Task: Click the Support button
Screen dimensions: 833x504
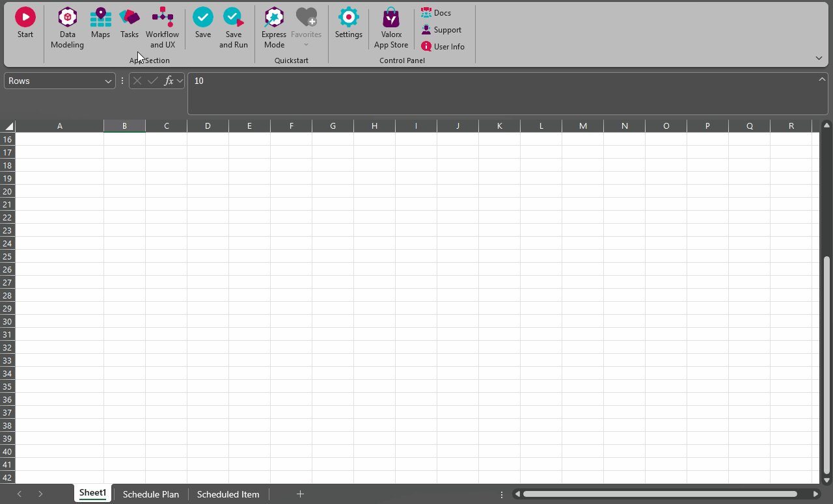Action: point(441,30)
